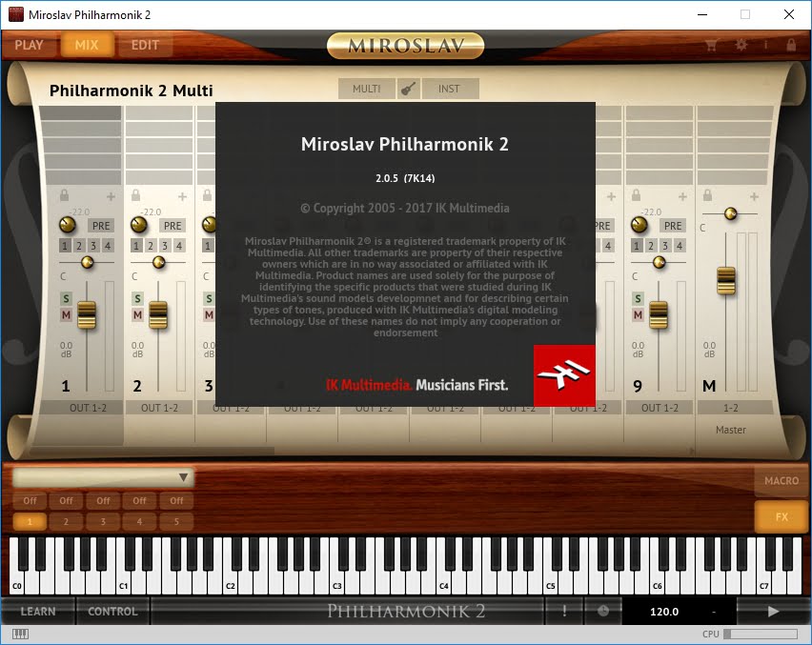Open the macro preset dropdown arrow
Image resolution: width=812 pixels, height=645 pixels.
click(x=183, y=477)
